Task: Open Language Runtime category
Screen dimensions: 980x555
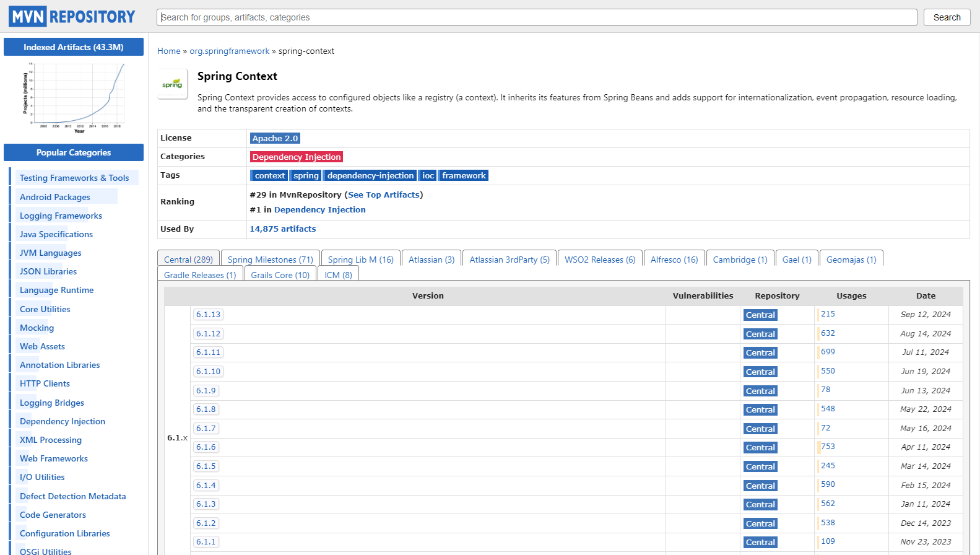Action: click(57, 290)
